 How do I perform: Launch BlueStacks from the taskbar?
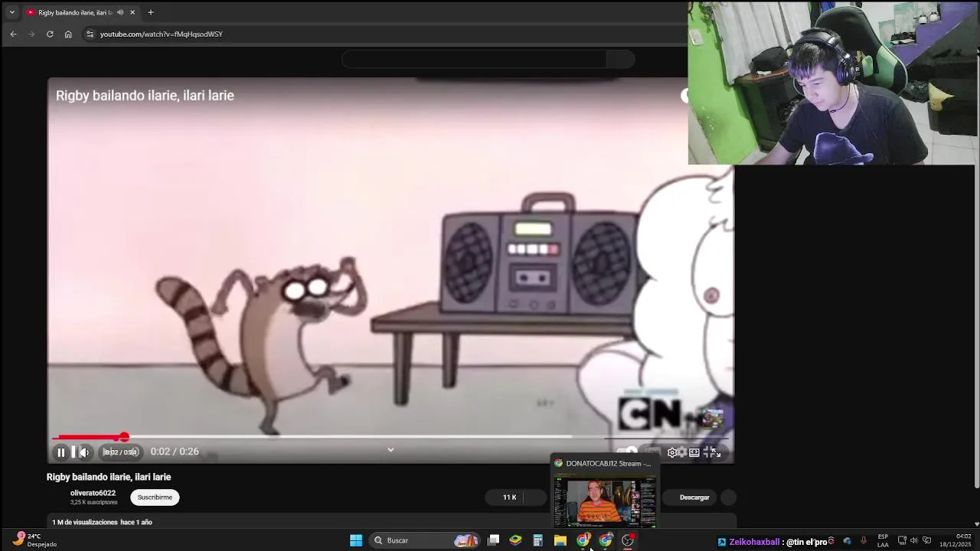tap(515, 540)
